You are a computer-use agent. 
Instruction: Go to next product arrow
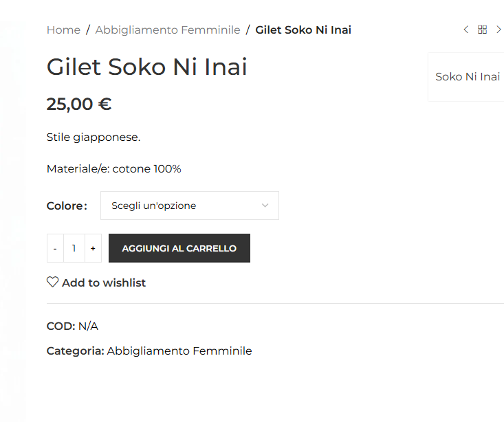coord(499,30)
